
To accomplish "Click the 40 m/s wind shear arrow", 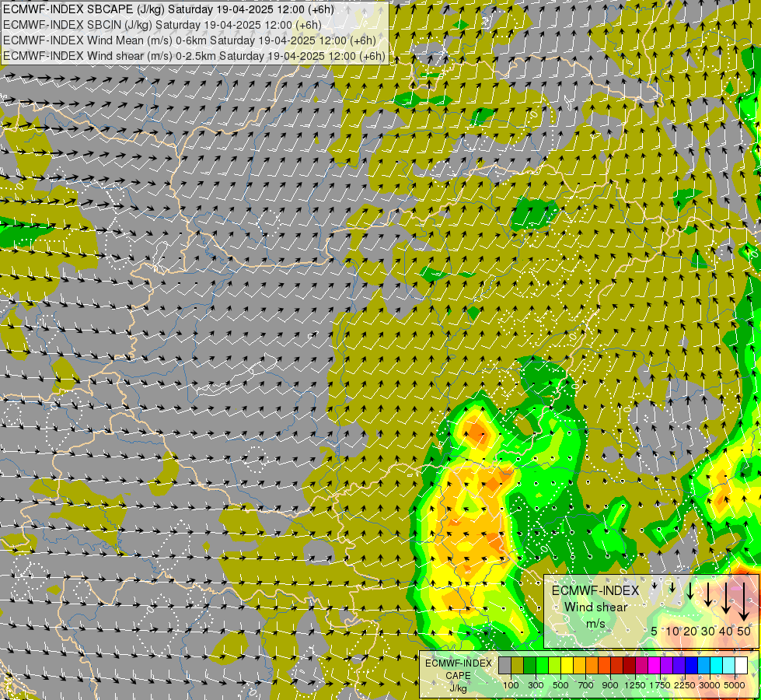I will [x=726, y=598].
